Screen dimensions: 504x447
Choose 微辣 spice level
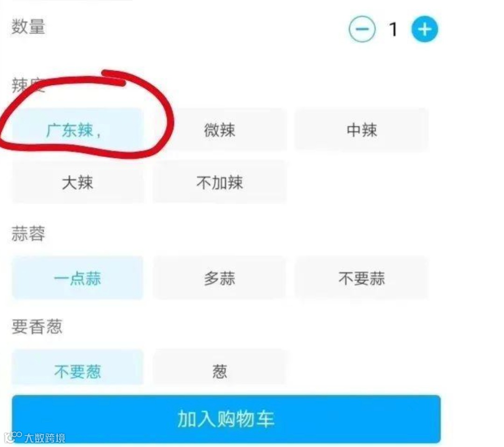220,130
